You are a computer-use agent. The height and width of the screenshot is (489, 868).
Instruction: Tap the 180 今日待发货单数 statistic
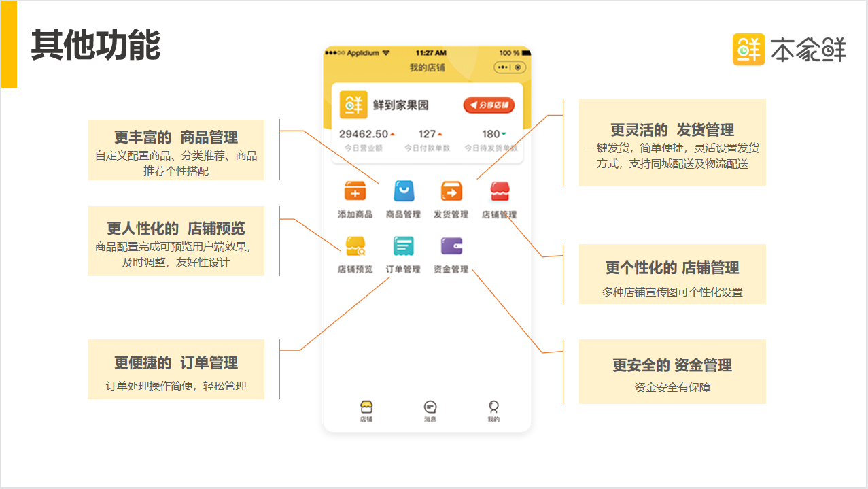(491, 134)
